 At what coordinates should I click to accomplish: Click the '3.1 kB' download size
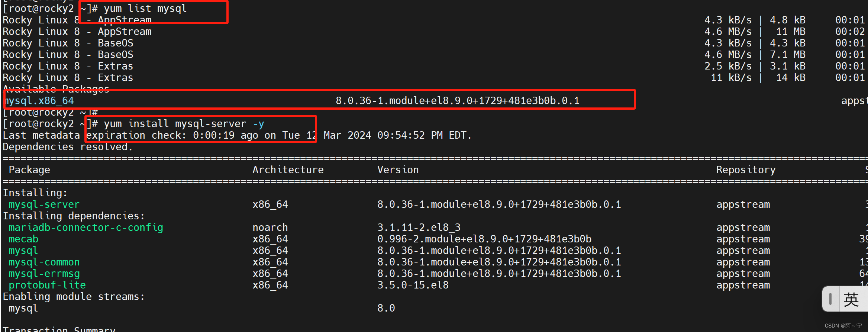788,66
